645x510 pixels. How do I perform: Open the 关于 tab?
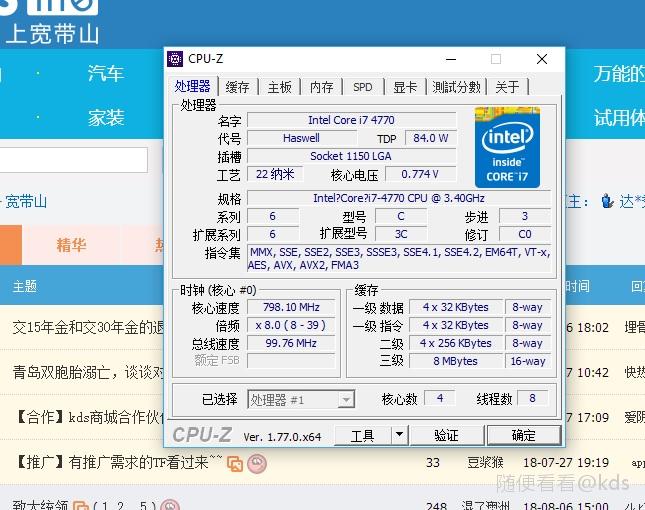click(507, 87)
